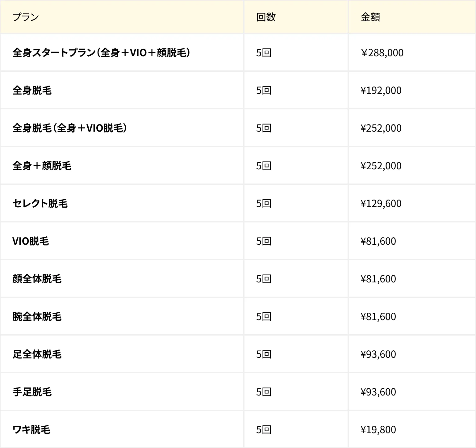Click 5回 in the 手足脱毛 row
The width and height of the screenshot is (476, 448).
coord(264,392)
